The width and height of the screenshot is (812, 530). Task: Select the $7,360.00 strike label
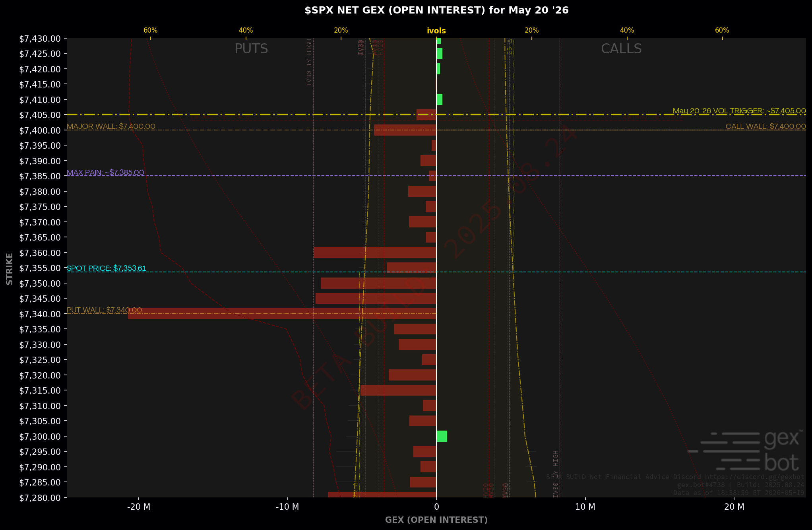(40, 253)
